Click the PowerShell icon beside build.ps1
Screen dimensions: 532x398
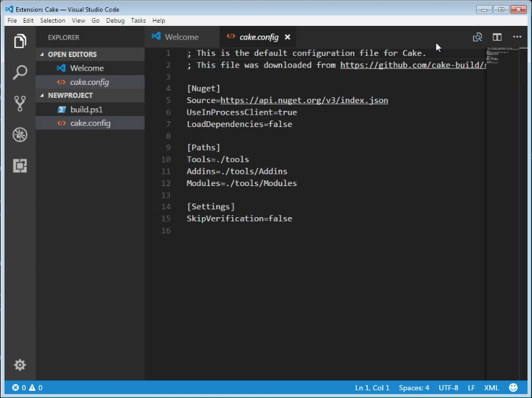(x=62, y=110)
